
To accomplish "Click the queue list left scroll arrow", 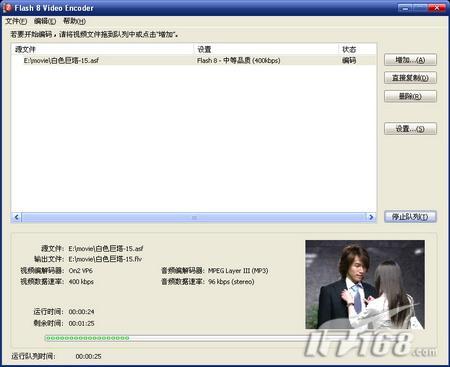I will coord(17,217).
